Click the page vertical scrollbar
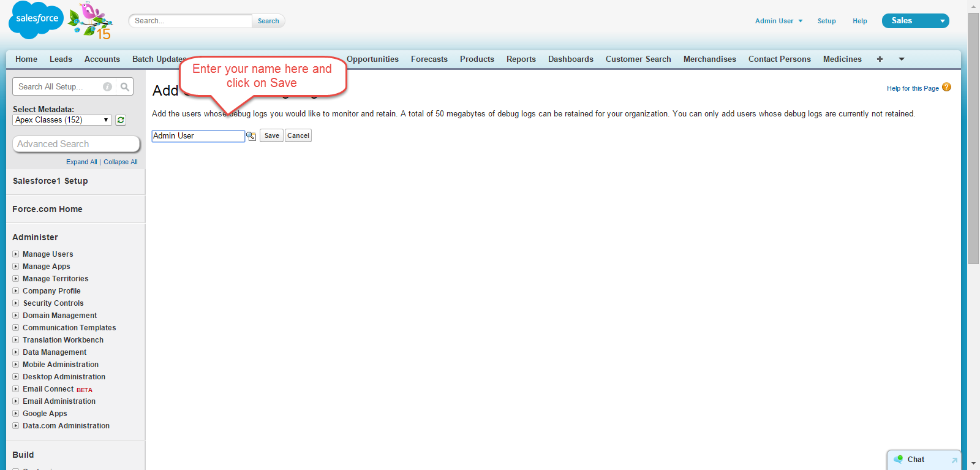The height and width of the screenshot is (470, 980). click(973, 138)
